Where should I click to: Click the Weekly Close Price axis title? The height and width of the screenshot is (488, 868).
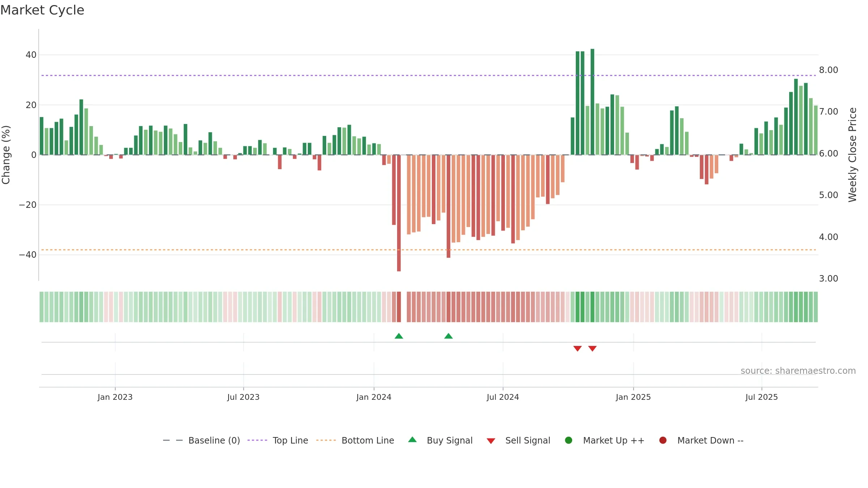852,155
